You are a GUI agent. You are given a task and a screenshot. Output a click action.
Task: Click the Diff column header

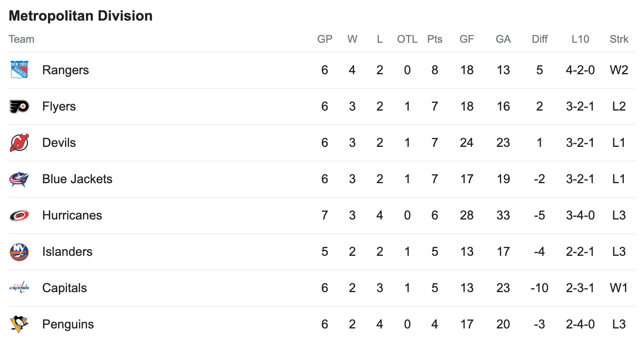[539, 39]
